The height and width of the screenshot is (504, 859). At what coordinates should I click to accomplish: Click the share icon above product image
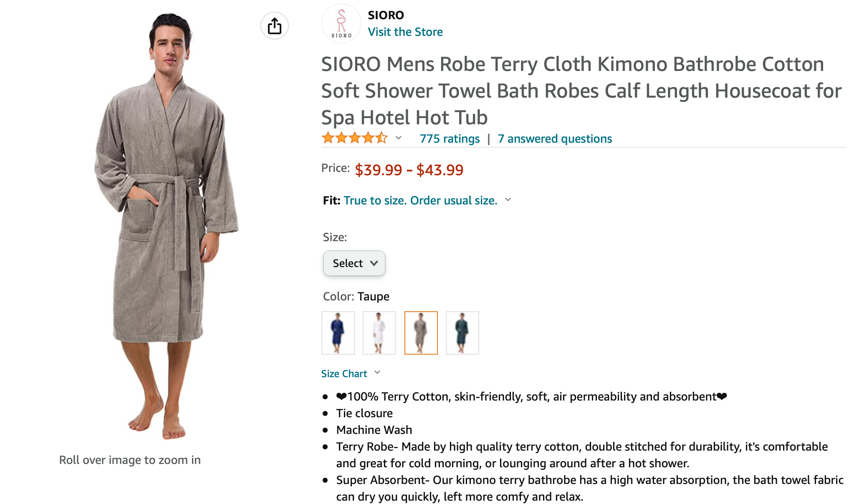click(275, 26)
